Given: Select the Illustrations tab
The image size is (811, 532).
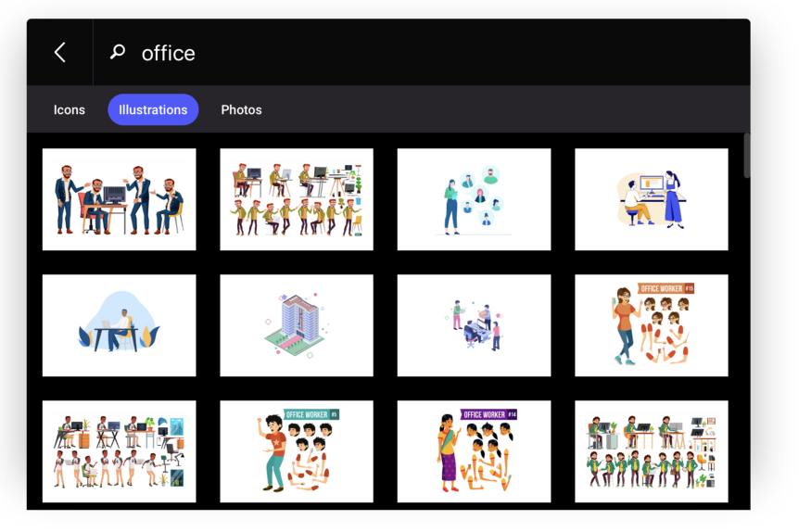Looking at the screenshot, I should coord(153,109).
